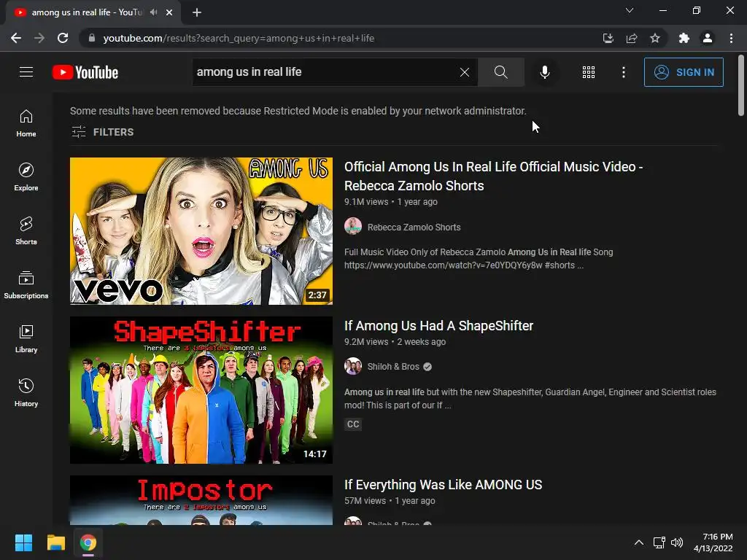
Task: Click the '9.2M views • 2 weeks ago' text
Action: (395, 342)
